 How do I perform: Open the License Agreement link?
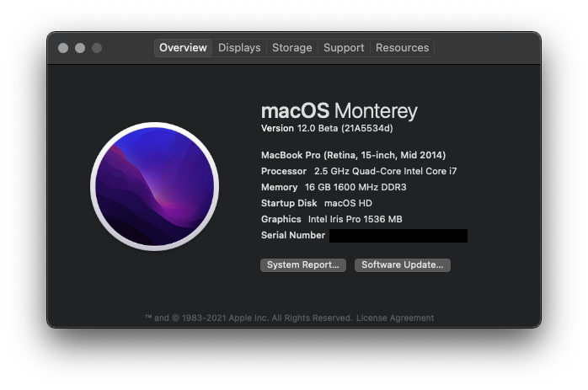pos(395,318)
